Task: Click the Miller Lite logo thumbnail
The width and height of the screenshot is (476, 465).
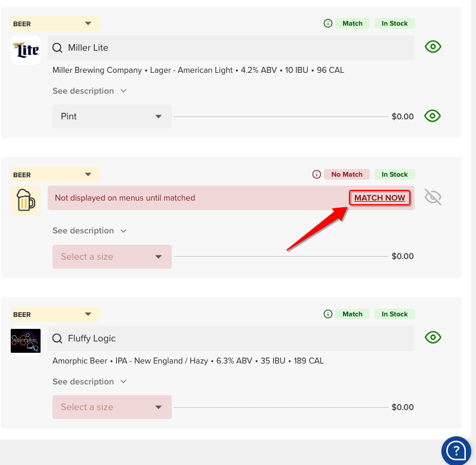Action: (26, 50)
